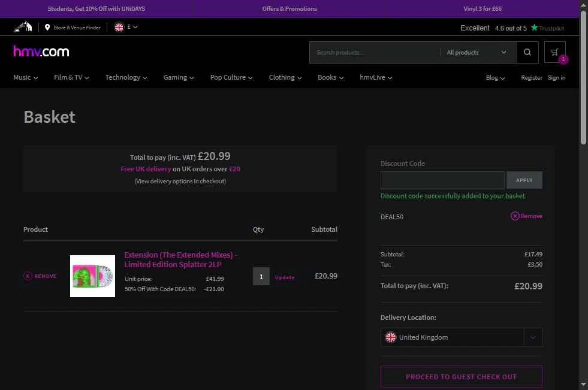Click the circled X icon beside product REMOVE
Image resolution: width=588 pixels, height=390 pixels.
[28, 276]
